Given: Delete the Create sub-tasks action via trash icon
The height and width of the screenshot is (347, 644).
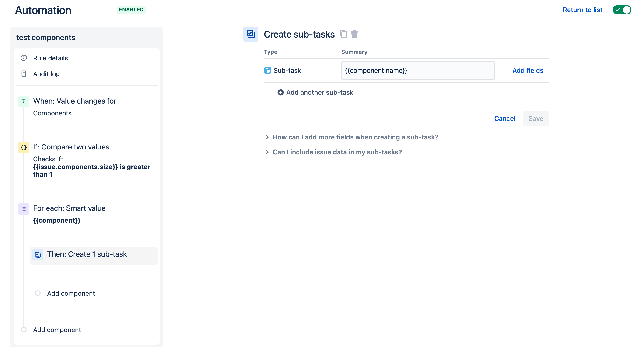Looking at the screenshot, I should point(354,34).
